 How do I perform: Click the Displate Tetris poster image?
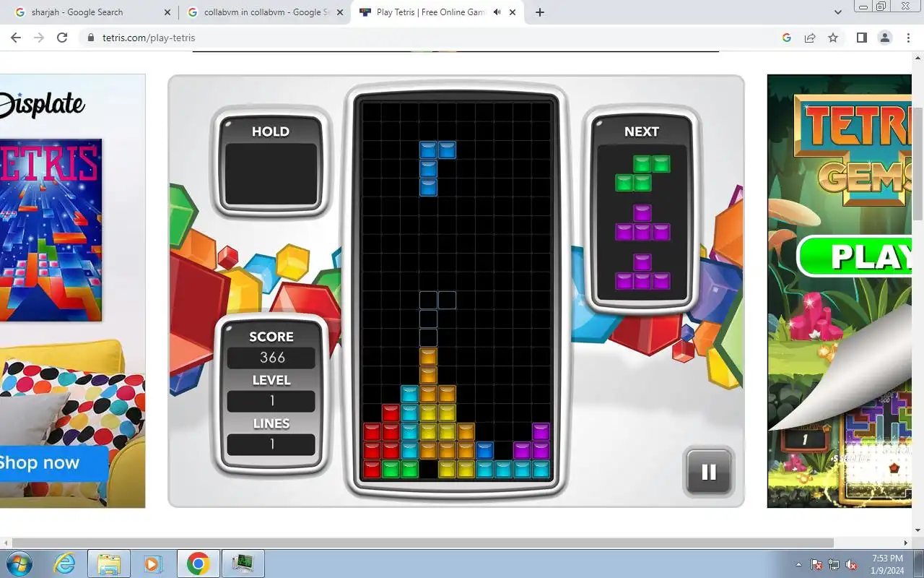pos(51,230)
